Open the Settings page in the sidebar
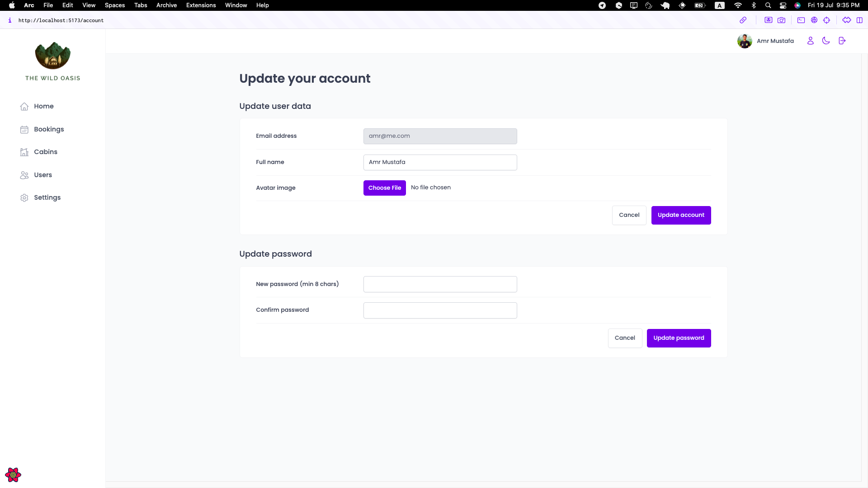The height and width of the screenshot is (488, 868). pyautogui.click(x=47, y=197)
